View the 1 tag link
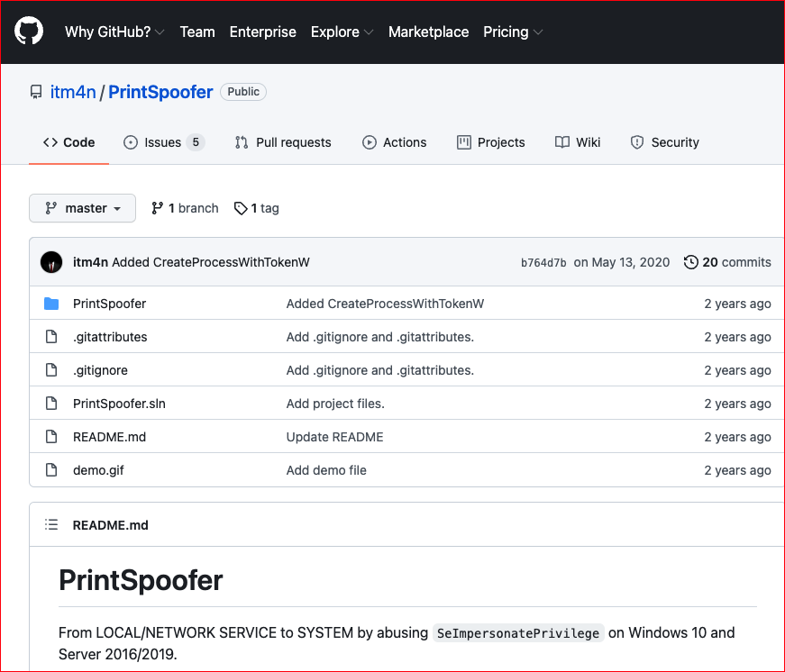The image size is (785, 672). [256, 208]
